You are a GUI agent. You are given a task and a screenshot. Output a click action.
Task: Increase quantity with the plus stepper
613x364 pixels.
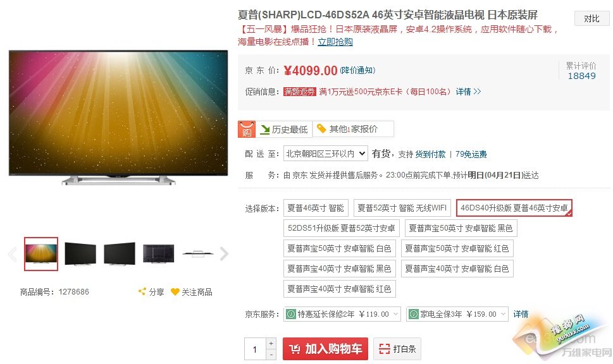271,343
